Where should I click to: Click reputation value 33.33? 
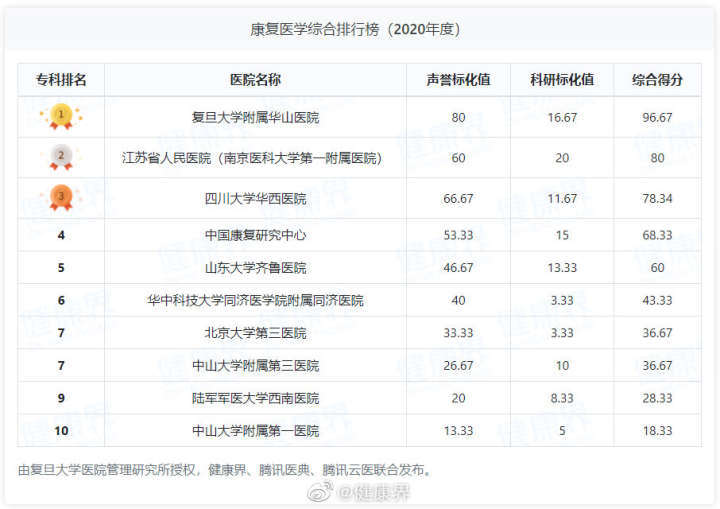[458, 333]
